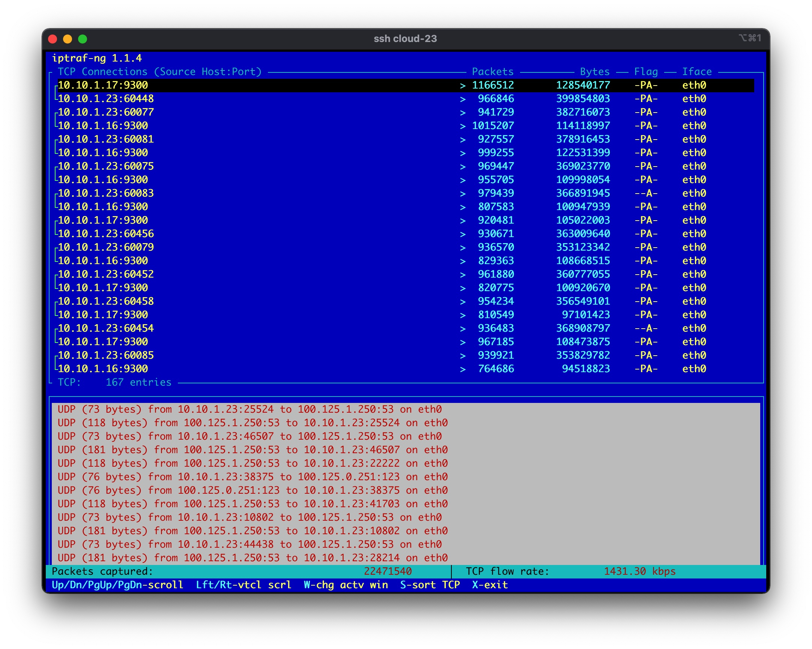Viewport: 812px width, 649px height.
Task: Click the Flag column header
Action: [x=646, y=72]
